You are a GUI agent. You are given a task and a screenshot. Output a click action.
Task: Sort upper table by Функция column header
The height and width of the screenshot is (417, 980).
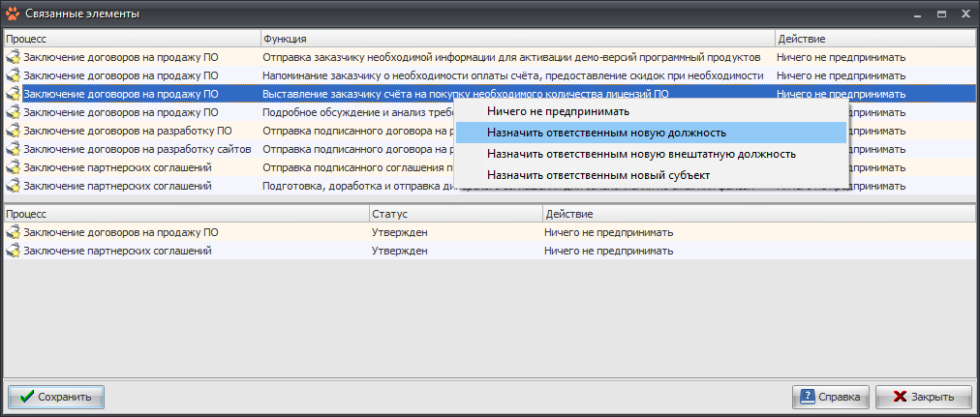point(516,39)
